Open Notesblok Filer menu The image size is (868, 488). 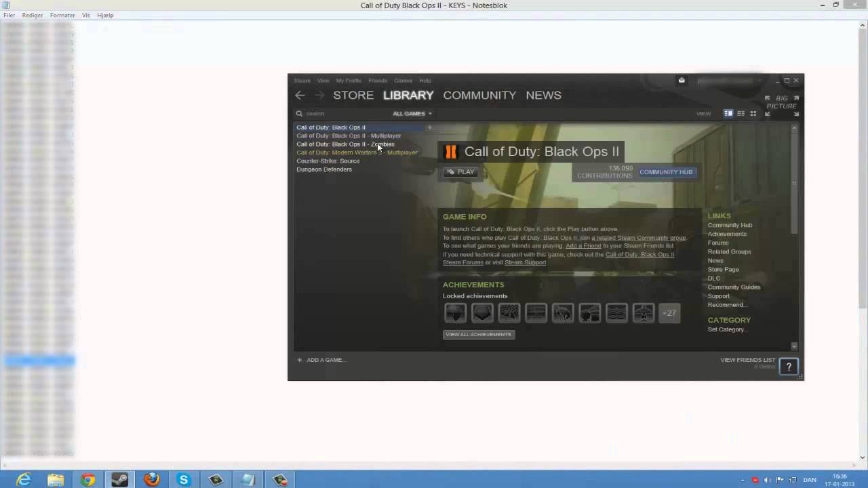(9, 15)
